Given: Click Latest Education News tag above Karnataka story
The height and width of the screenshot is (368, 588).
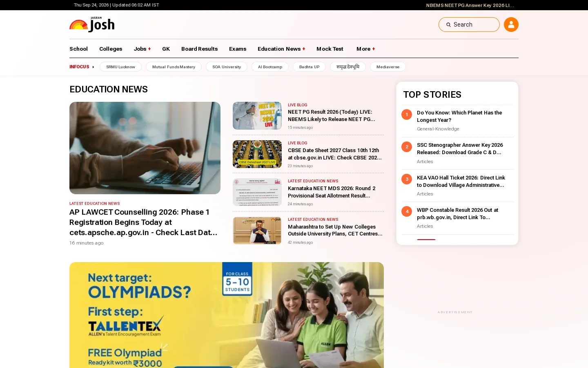Looking at the screenshot, I should (313, 181).
